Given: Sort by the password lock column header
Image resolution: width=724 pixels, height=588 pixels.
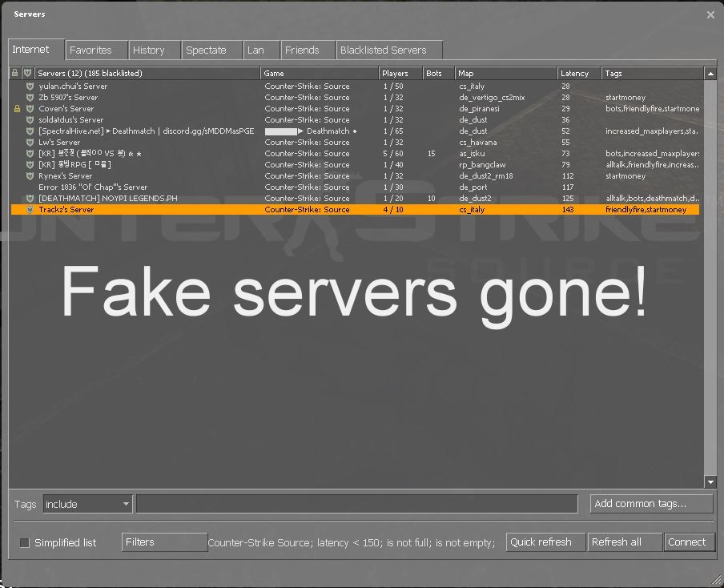Looking at the screenshot, I should click(14, 73).
